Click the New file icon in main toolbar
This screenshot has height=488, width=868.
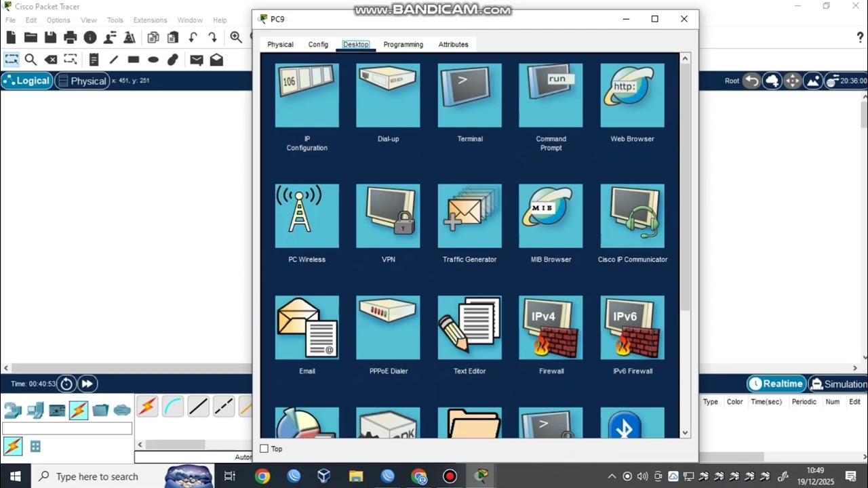tap(11, 37)
